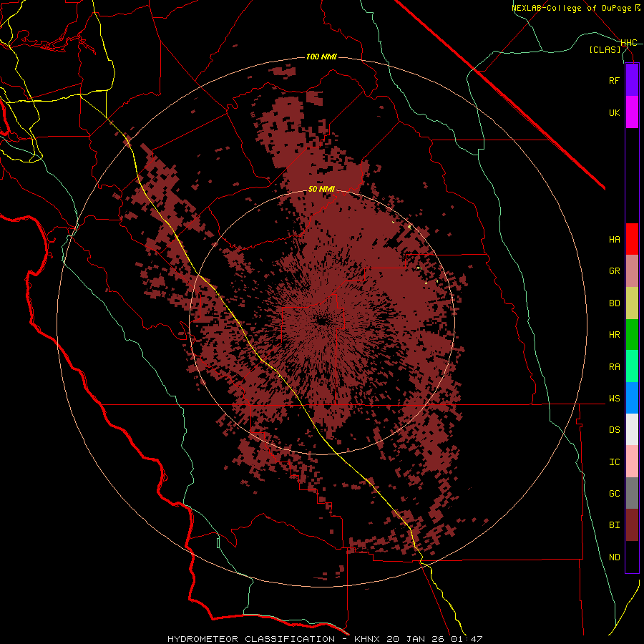This screenshot has height=644, width=644.
Task: Click the '100 NMI' range ring label
Action: (321, 57)
